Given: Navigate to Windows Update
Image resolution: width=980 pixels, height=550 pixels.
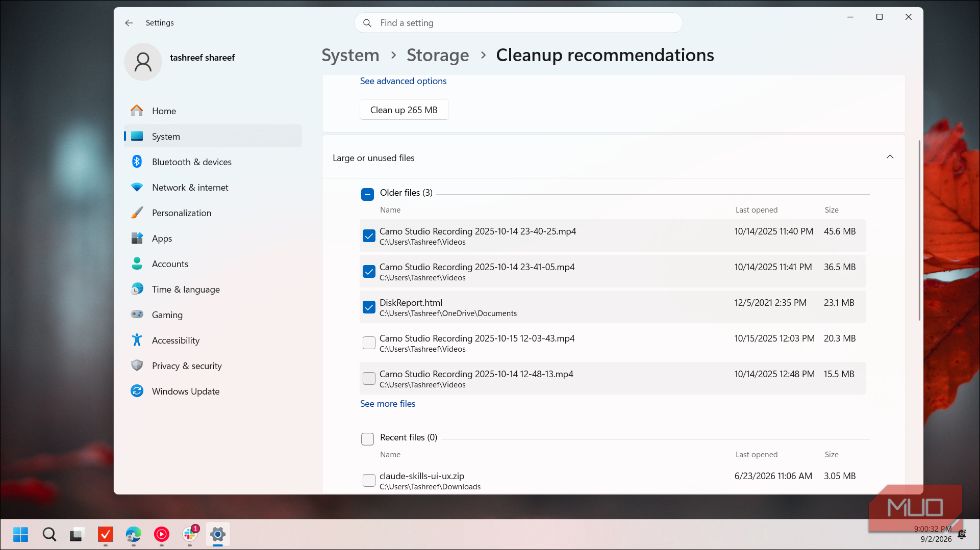Looking at the screenshot, I should click(213, 391).
